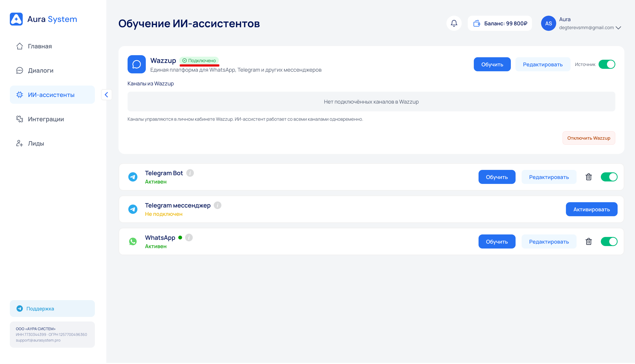Collapse the sidebar with arrow button
The image size is (635, 364).
click(107, 95)
